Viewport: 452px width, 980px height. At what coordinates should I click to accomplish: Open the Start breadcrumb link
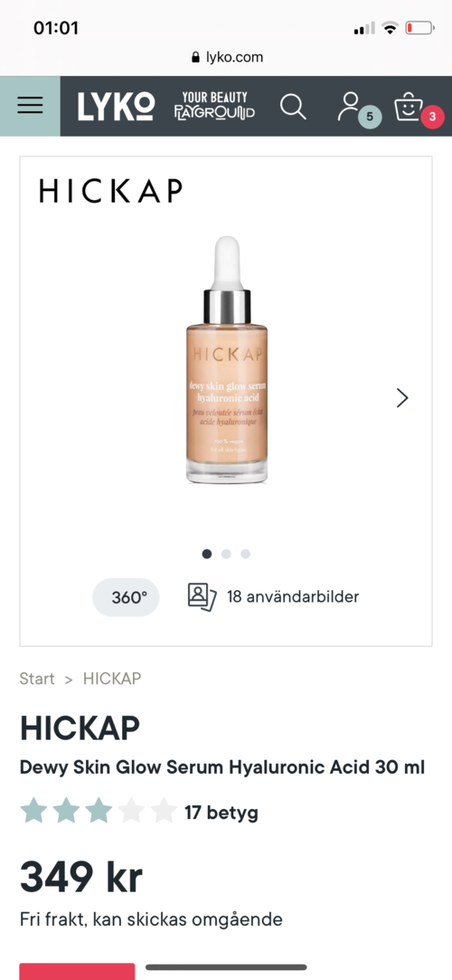tap(37, 679)
